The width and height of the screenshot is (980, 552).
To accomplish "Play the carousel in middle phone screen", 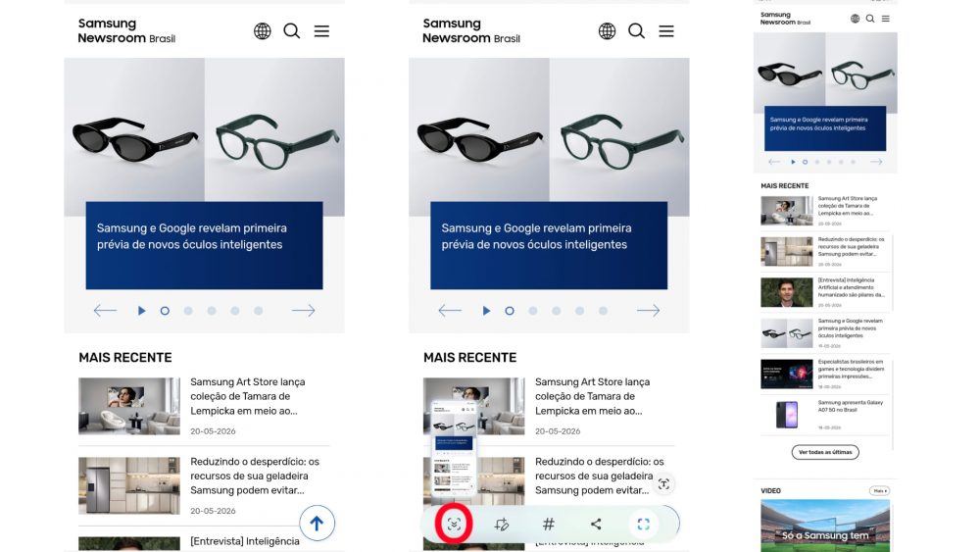I will pos(486,310).
